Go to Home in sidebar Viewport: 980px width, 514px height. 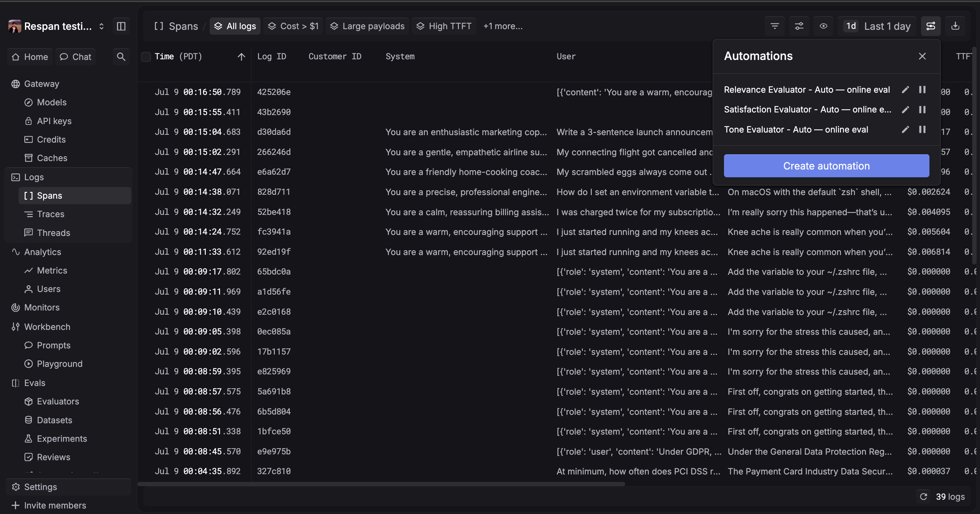click(x=30, y=57)
